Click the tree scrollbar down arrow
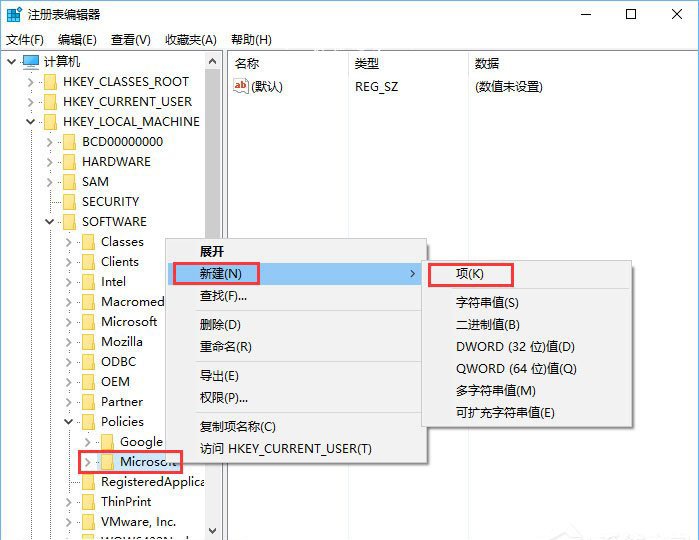This screenshot has width=699, height=540. [213, 531]
